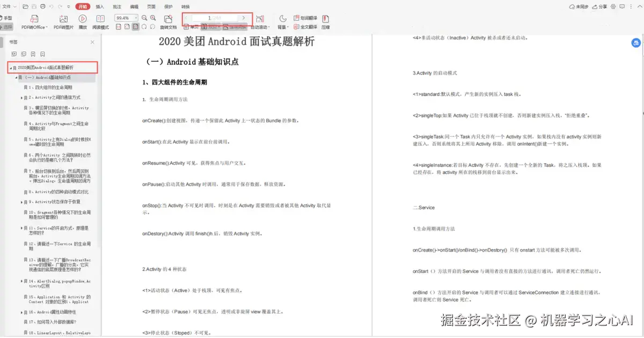Viewport: 644px width, 338px height.
Task: Click the 单页 single page view button
Action: pos(192,27)
